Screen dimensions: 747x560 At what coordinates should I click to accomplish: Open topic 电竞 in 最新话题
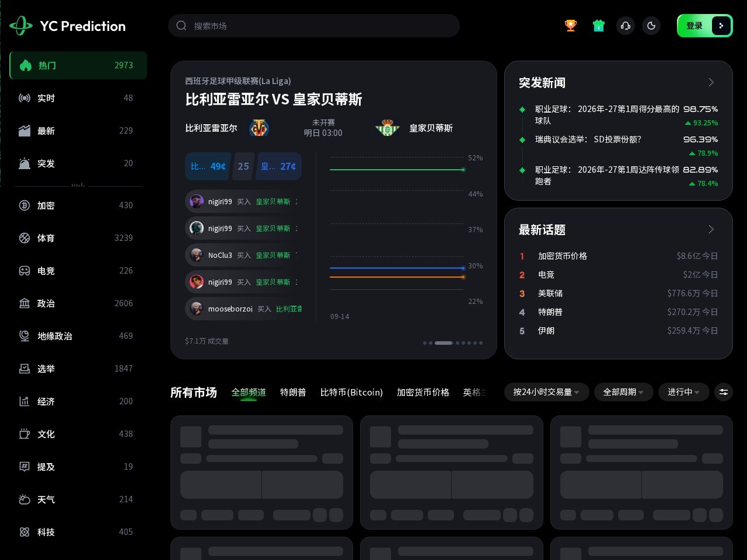[x=619, y=275]
